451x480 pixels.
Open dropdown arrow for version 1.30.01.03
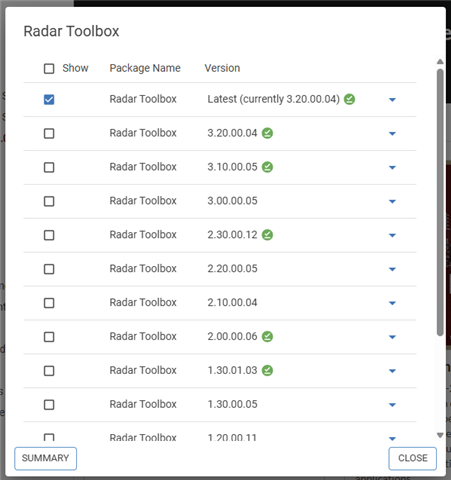pyautogui.click(x=392, y=371)
